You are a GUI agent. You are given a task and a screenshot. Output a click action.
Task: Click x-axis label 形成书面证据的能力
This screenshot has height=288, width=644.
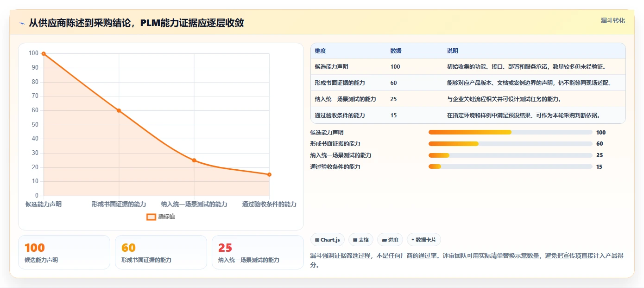pos(119,204)
